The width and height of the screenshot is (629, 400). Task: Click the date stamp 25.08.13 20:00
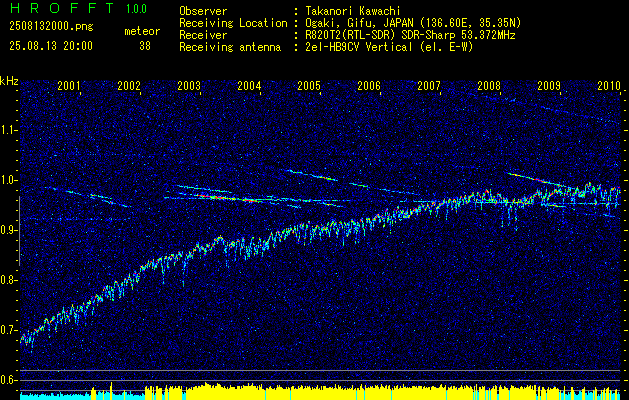click(51, 46)
